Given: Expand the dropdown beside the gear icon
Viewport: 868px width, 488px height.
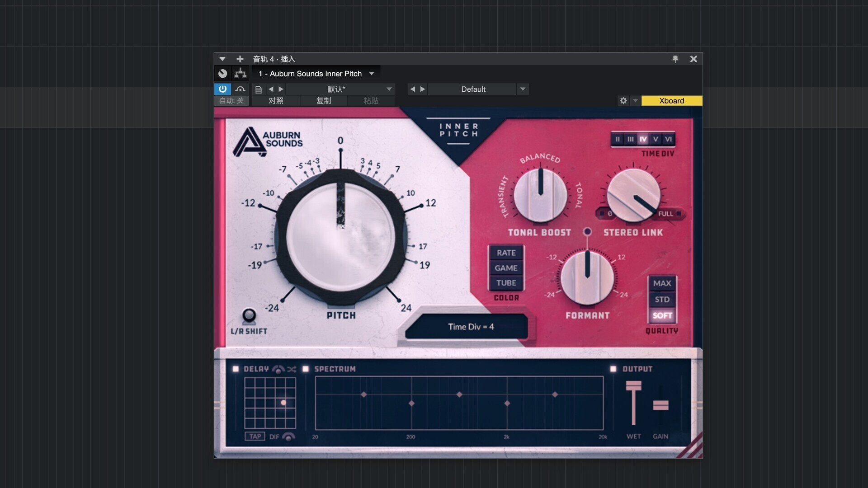Looking at the screenshot, I should tap(635, 100).
